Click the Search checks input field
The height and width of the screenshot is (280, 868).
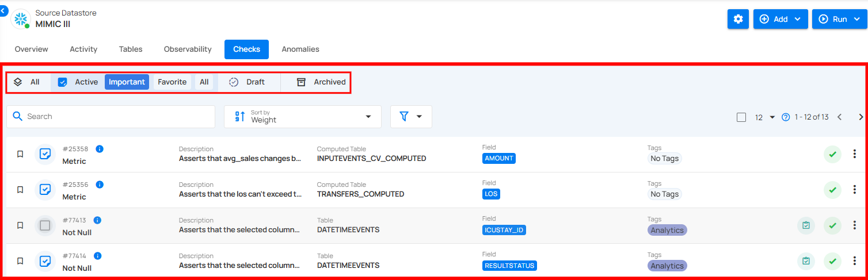coord(111,117)
